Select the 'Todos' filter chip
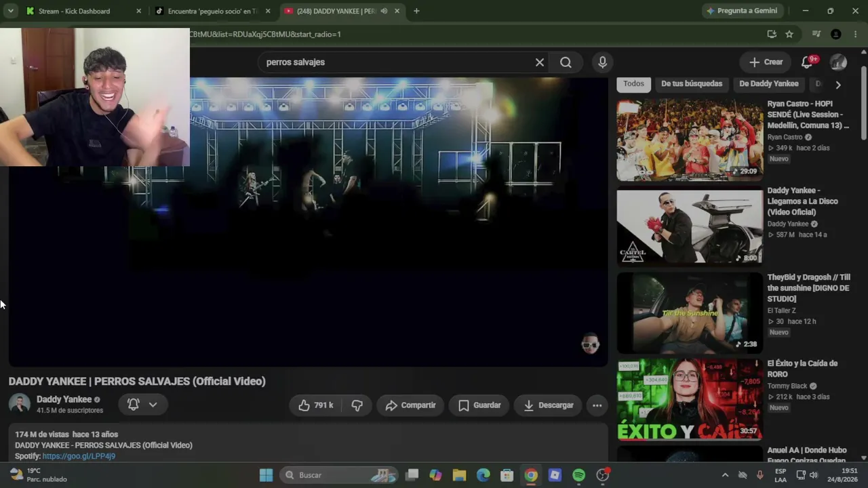The height and width of the screenshot is (488, 868). [x=633, y=84]
